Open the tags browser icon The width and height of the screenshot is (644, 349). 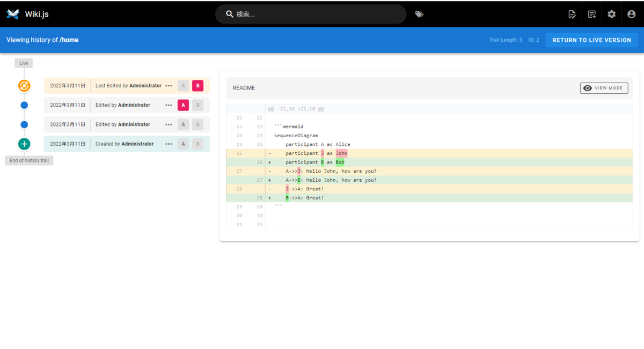click(419, 14)
